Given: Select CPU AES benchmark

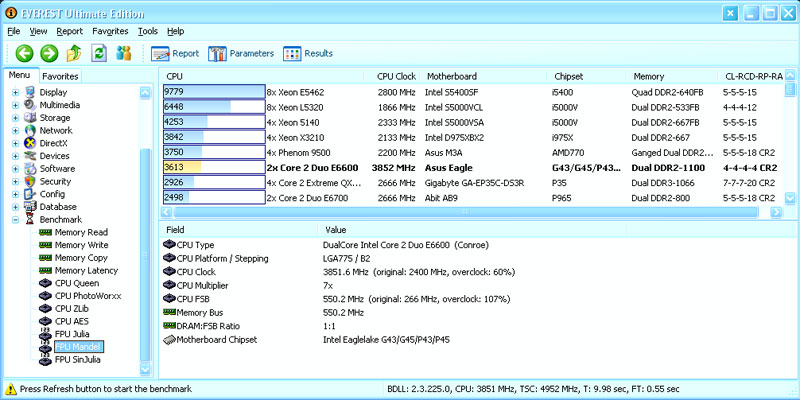Looking at the screenshot, I should click(72, 321).
